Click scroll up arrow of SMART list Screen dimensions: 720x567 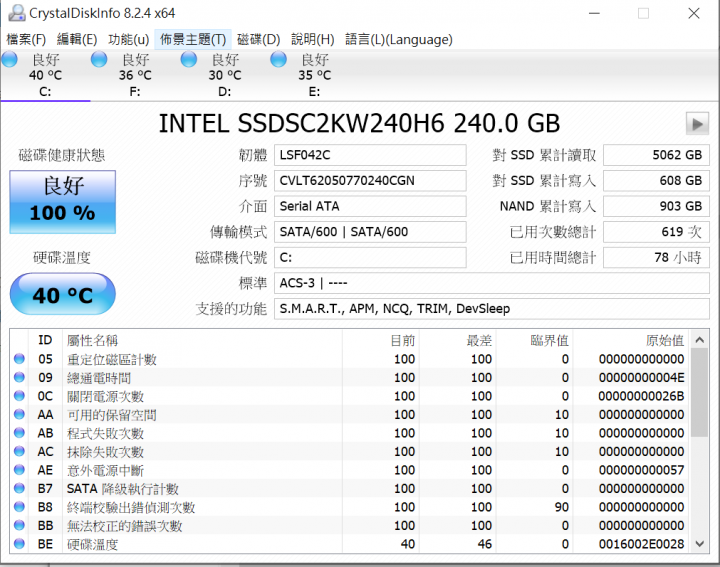pyautogui.click(x=699, y=340)
